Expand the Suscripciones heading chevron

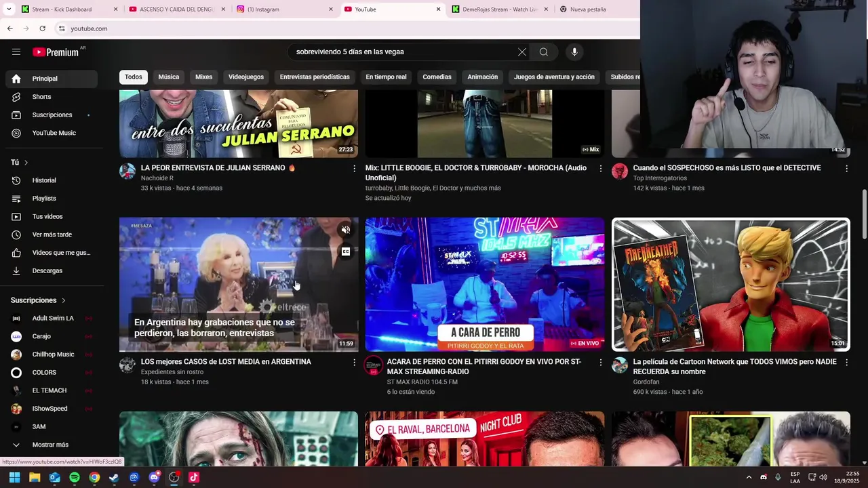click(x=64, y=300)
